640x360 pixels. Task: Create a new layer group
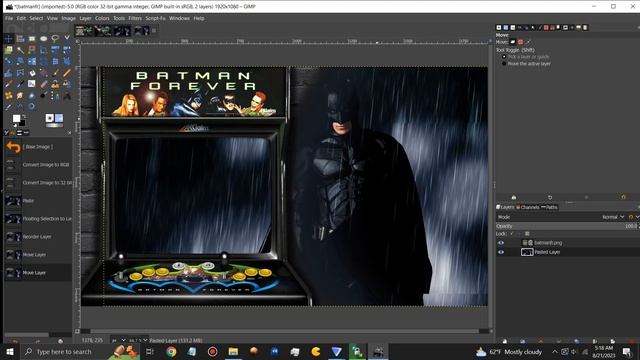tap(522, 340)
